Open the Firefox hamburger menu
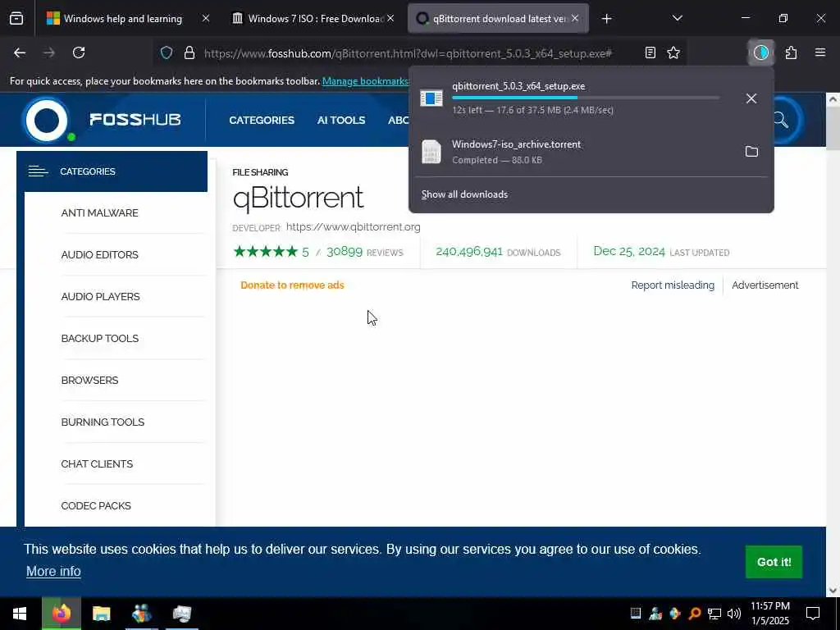The width and height of the screenshot is (840, 630). coord(820,52)
